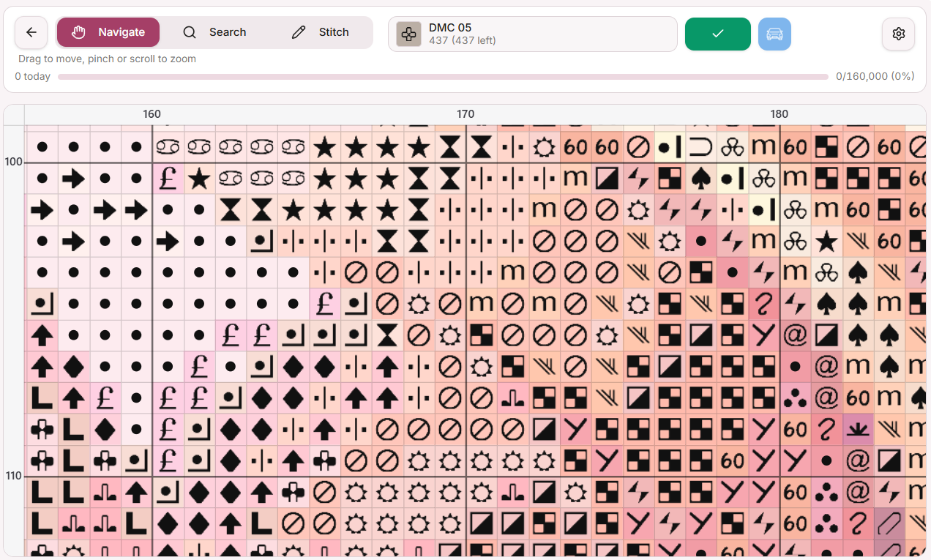Open settings via gear icon
This screenshot has width=931, height=560.
(x=898, y=34)
